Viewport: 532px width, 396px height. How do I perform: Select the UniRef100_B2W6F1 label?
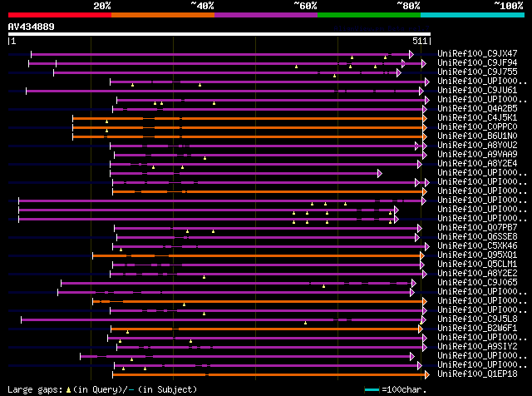coord(477,328)
